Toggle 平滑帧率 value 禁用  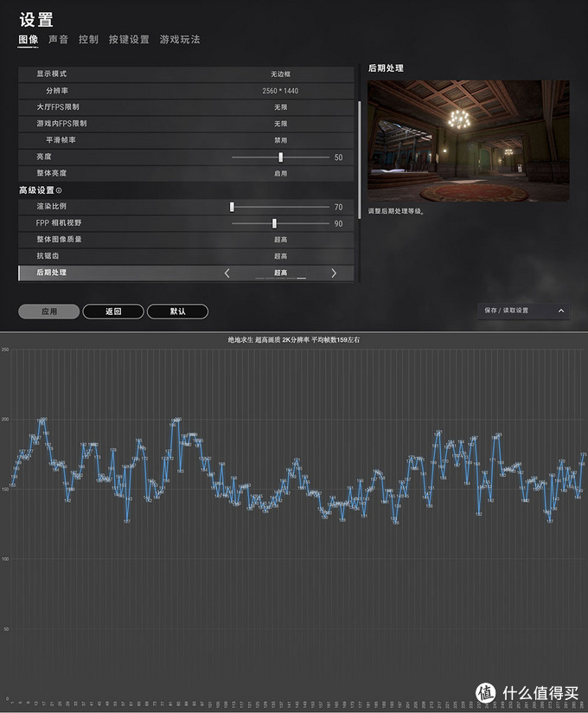click(x=280, y=140)
